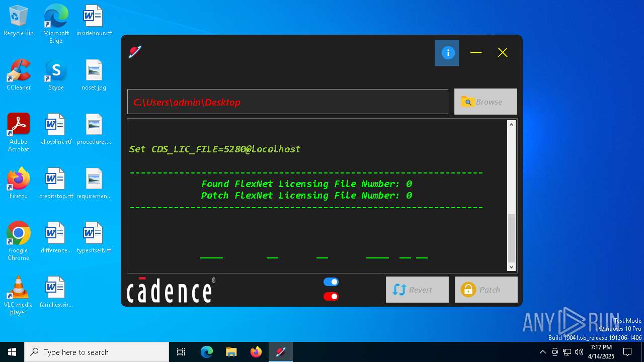Click the patcher app taskbar button
644x362 pixels.
281,352
